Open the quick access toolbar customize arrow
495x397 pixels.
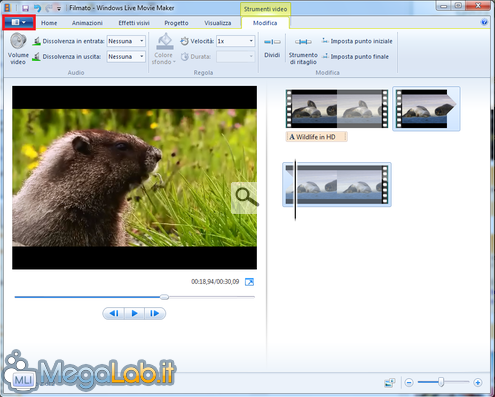click(x=59, y=8)
